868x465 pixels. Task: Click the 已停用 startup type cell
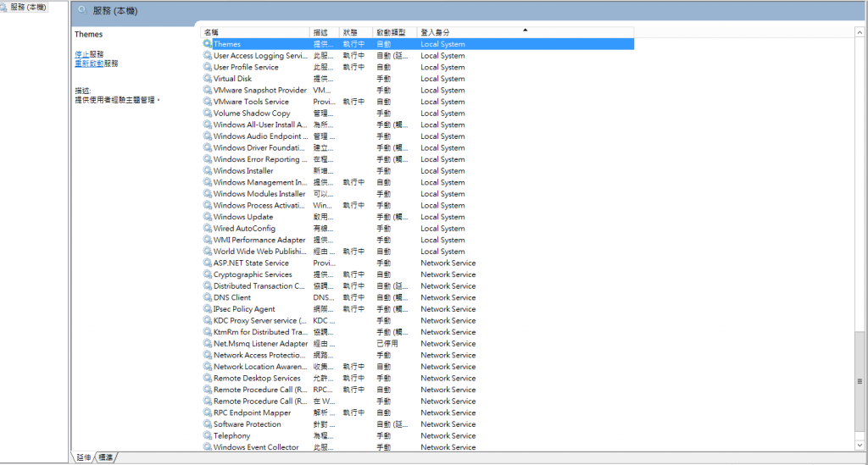(387, 343)
